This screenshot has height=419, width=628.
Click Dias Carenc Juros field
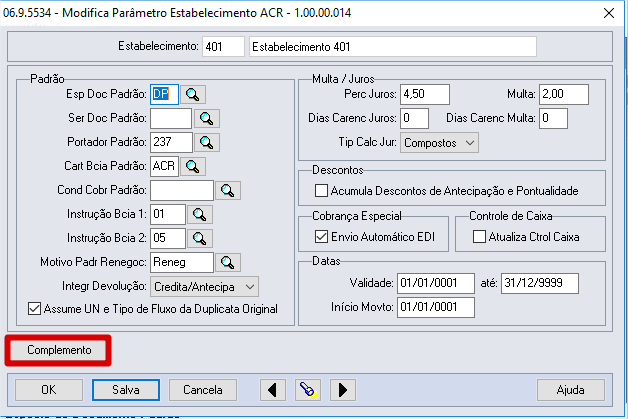414,119
